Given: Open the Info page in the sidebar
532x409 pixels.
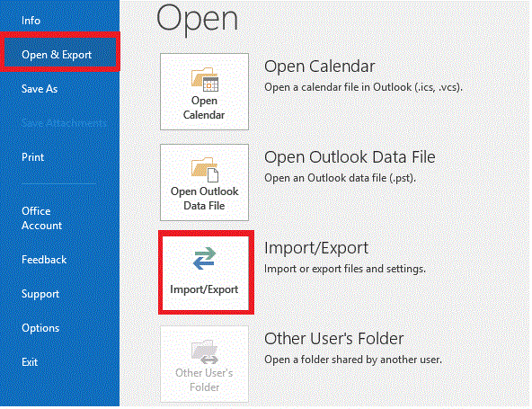Looking at the screenshot, I should point(31,21).
